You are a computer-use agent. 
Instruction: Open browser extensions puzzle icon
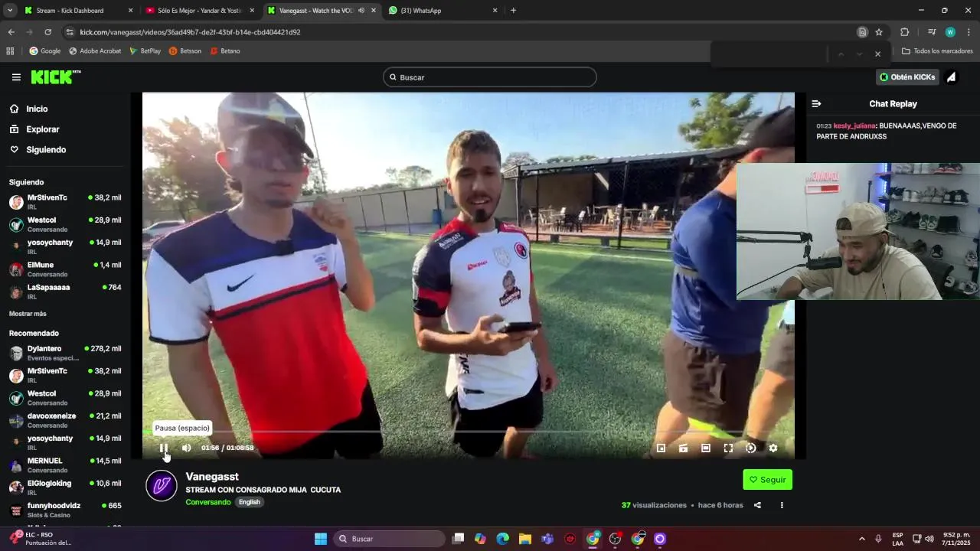(904, 32)
